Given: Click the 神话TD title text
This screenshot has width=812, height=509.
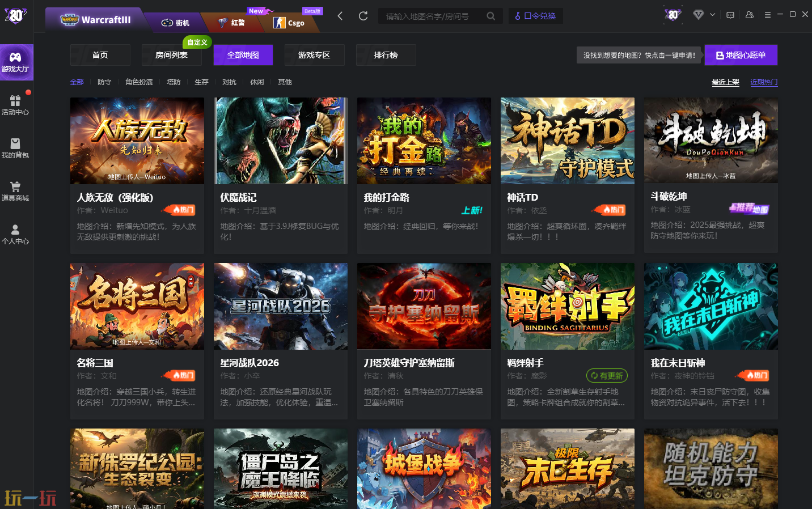Looking at the screenshot, I should coord(523,197).
